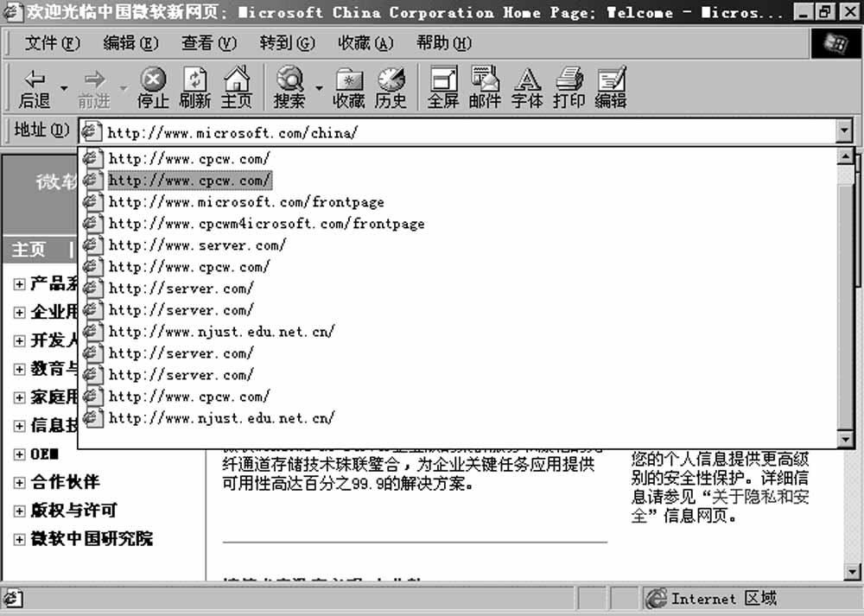Click the Forward (前进) toolbar icon
864x616 pixels.
pos(93,87)
